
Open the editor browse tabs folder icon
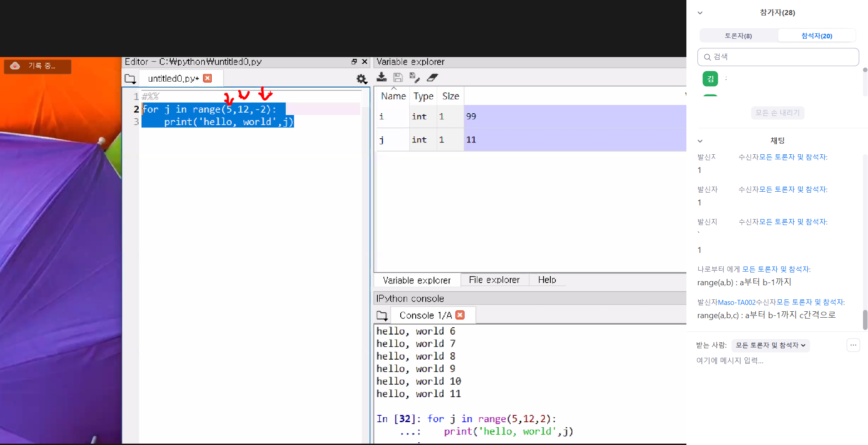tap(130, 79)
